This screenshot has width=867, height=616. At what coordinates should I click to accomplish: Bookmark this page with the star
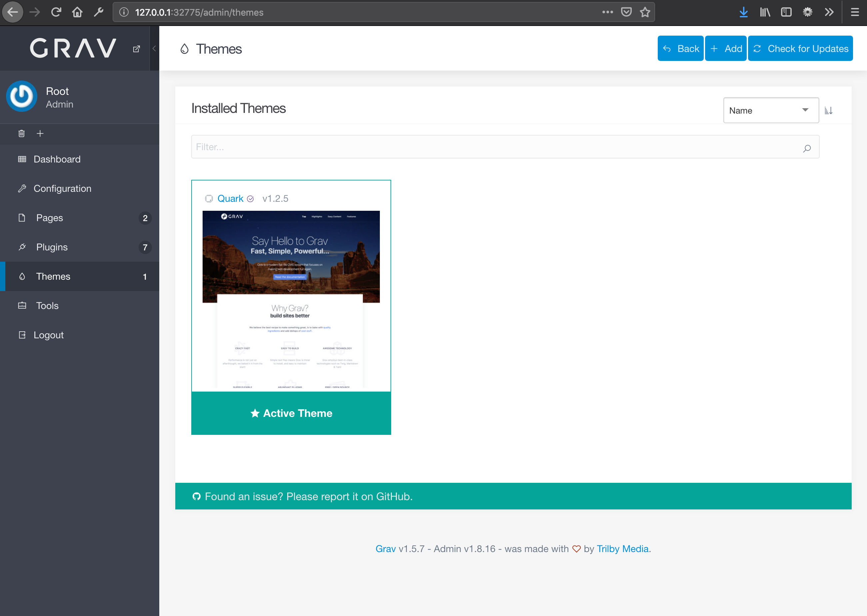pyautogui.click(x=645, y=12)
